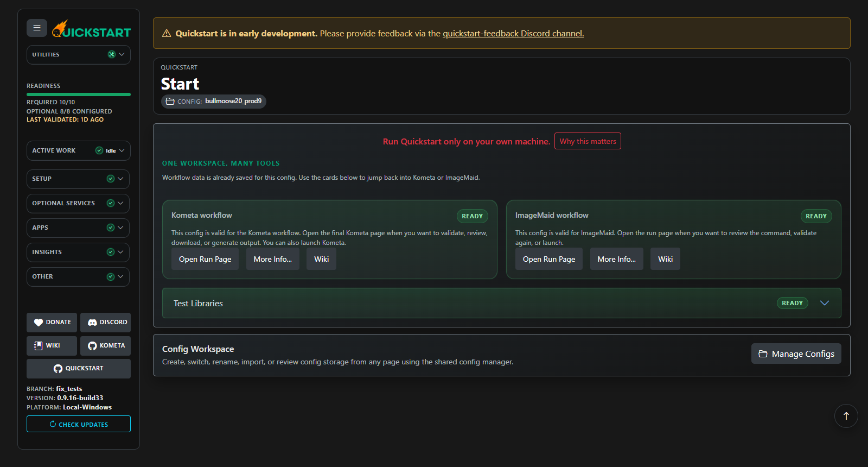Screen dimensions: 868x467
Task: Expand the Test Libraries panel chevron
Action: 825,303
